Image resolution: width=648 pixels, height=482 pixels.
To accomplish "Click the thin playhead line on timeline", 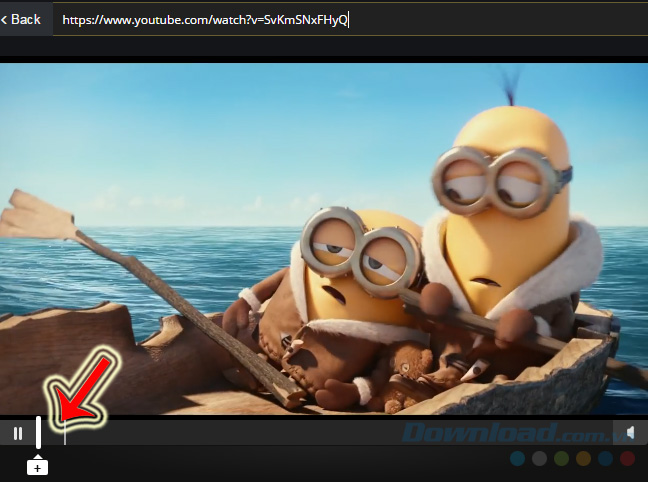I will pyautogui.click(x=65, y=433).
